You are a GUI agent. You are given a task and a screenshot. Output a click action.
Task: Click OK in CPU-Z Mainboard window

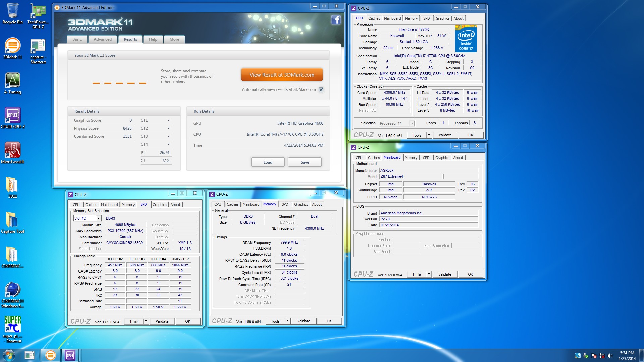tap(470, 274)
